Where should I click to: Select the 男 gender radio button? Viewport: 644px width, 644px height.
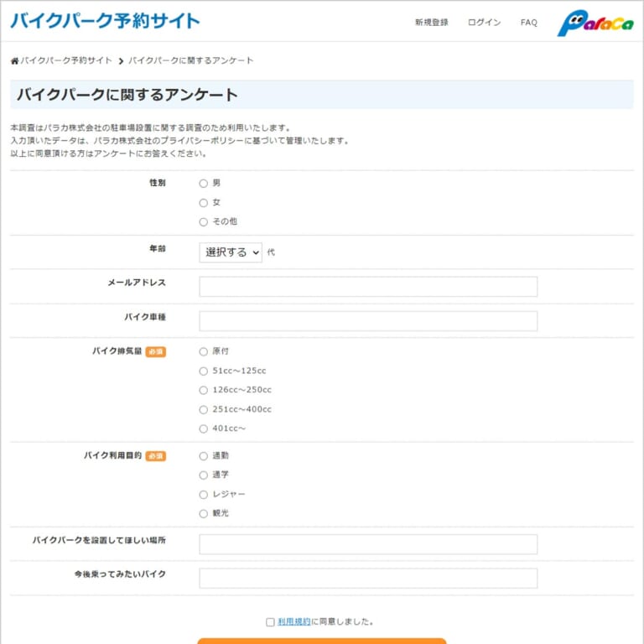click(203, 183)
